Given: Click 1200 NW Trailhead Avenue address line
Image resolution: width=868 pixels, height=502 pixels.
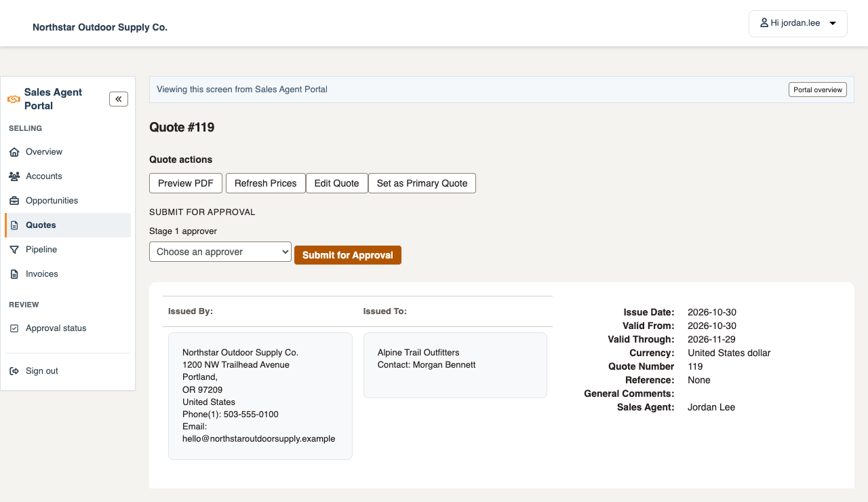Looking at the screenshot, I should point(236,365).
